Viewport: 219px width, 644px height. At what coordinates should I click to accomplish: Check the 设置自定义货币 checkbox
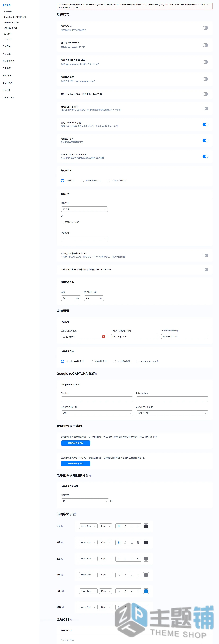(62, 222)
